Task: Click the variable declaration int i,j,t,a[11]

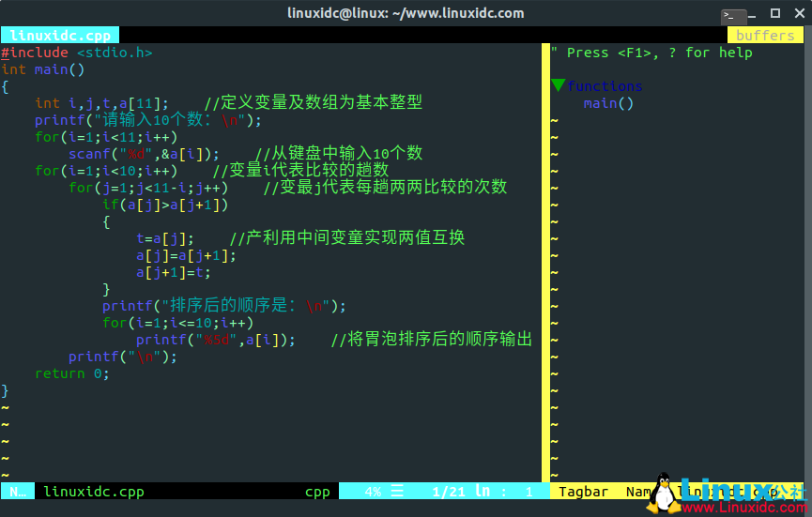Action: [x=101, y=103]
